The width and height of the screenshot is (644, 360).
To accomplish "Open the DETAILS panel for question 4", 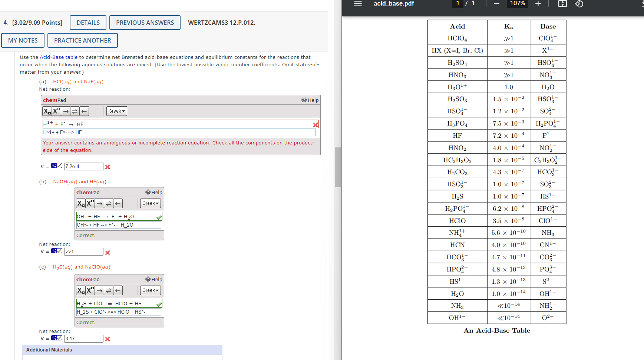I will click(87, 23).
